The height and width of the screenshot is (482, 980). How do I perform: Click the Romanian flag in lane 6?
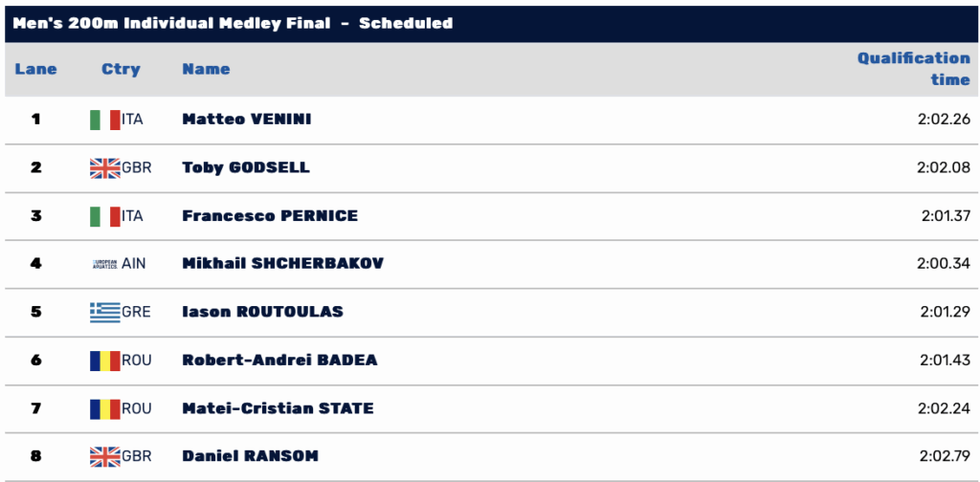(104, 361)
